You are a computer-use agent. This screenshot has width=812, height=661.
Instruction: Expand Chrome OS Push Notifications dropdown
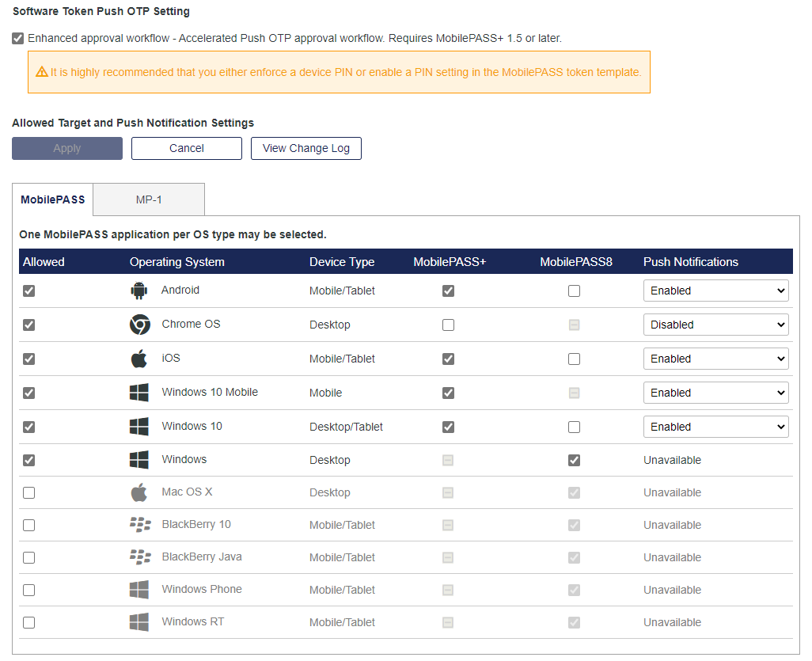(715, 325)
